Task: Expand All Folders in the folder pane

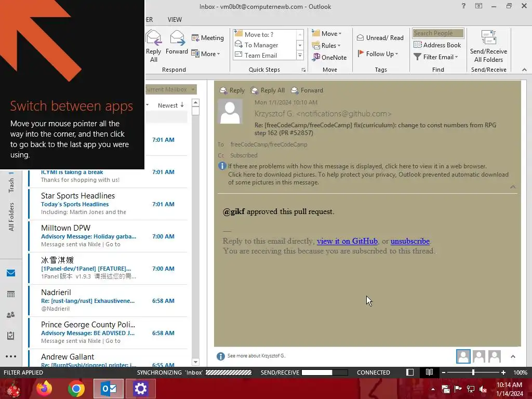Action: (11, 217)
